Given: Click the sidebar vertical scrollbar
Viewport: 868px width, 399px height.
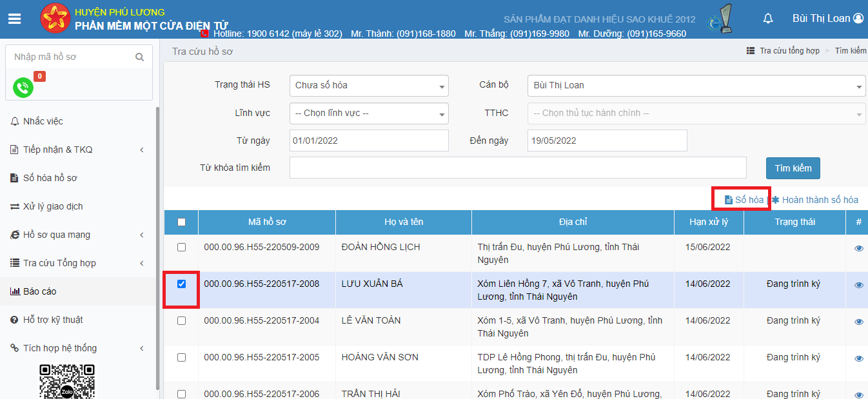Looking at the screenshot, I should coord(157,248).
